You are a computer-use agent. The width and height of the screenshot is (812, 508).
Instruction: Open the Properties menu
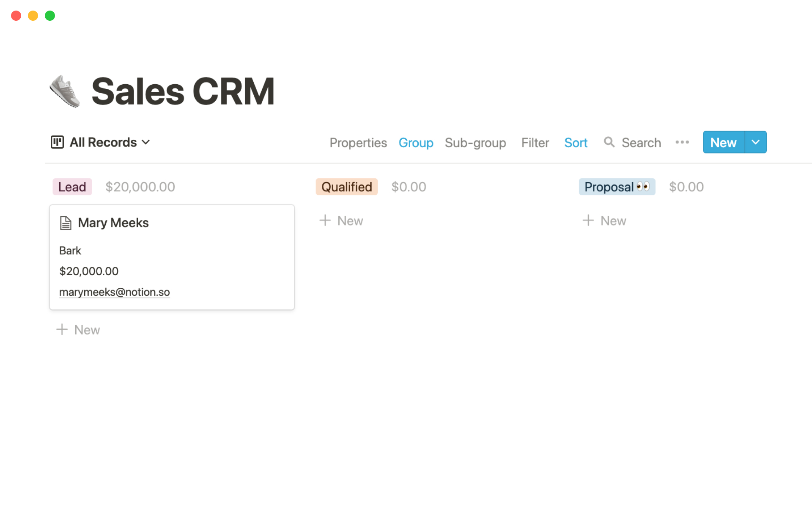[358, 143]
